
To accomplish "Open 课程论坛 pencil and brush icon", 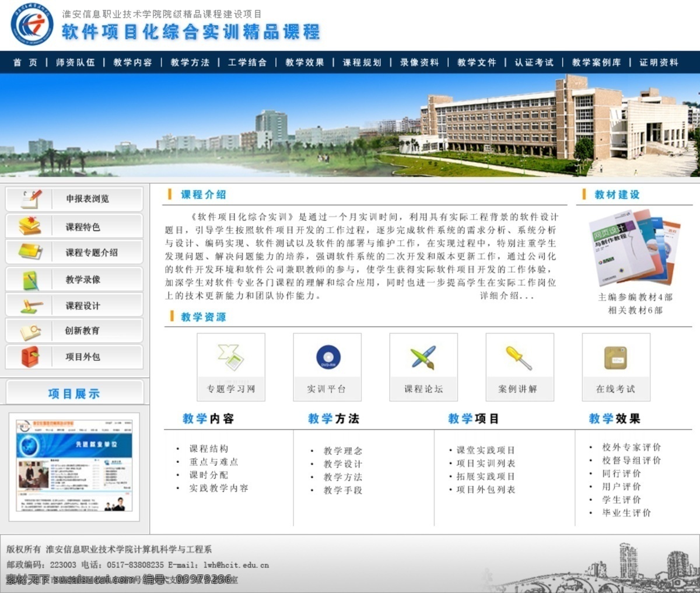I will (423, 357).
